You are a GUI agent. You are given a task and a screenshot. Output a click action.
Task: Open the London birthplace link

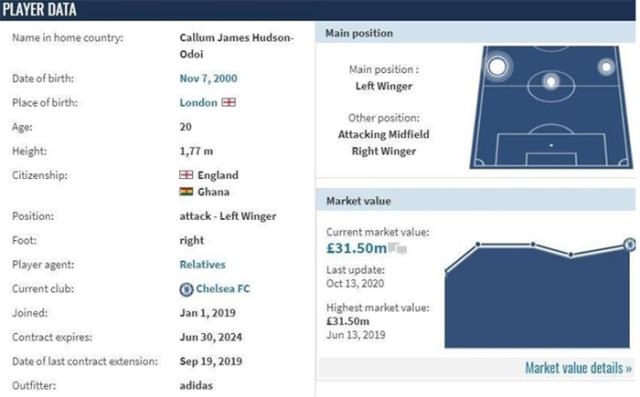click(198, 102)
